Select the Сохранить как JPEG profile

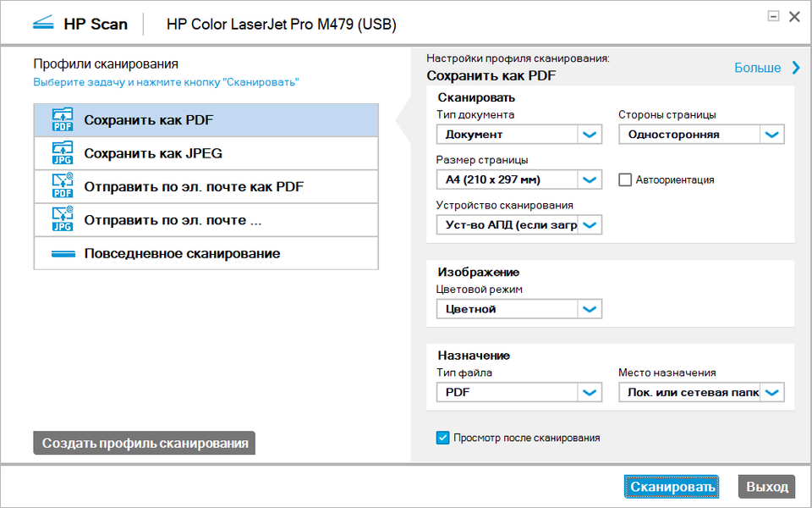tap(153, 153)
